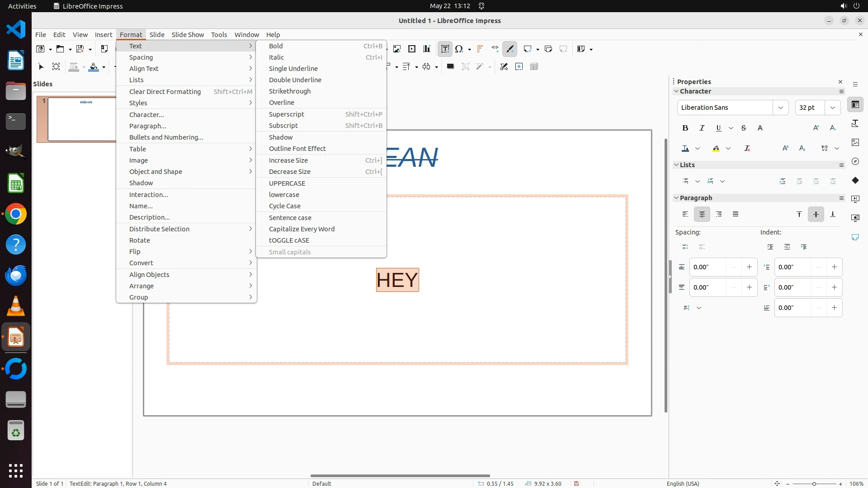Toggle Align Top vertical alignment
The image size is (868, 488).
pos(799,214)
